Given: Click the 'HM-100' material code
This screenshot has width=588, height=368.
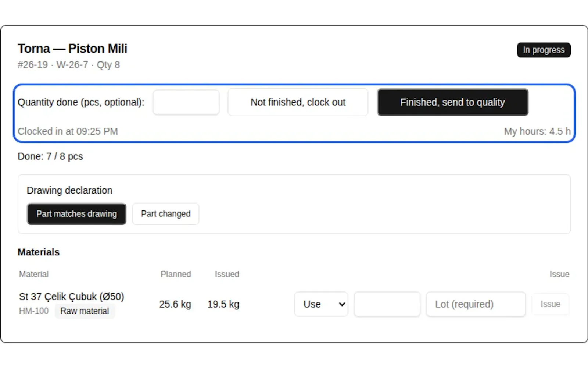Looking at the screenshot, I should pyautogui.click(x=34, y=311).
